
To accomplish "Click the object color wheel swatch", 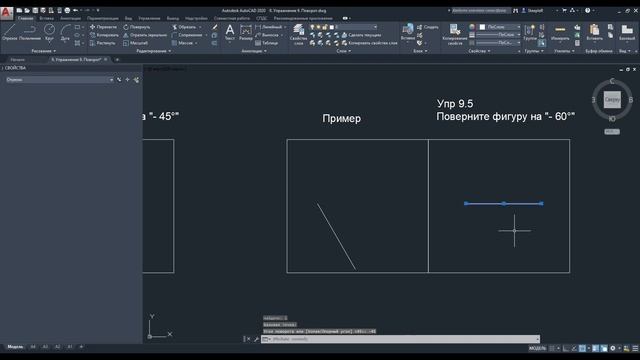I will coord(472,27).
